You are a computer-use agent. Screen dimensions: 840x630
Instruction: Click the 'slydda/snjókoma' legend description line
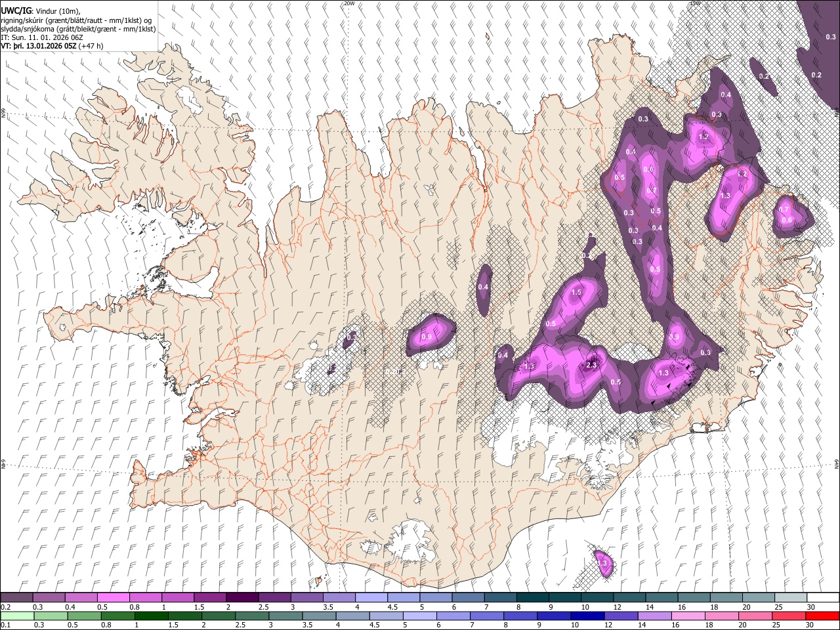[x=78, y=29]
